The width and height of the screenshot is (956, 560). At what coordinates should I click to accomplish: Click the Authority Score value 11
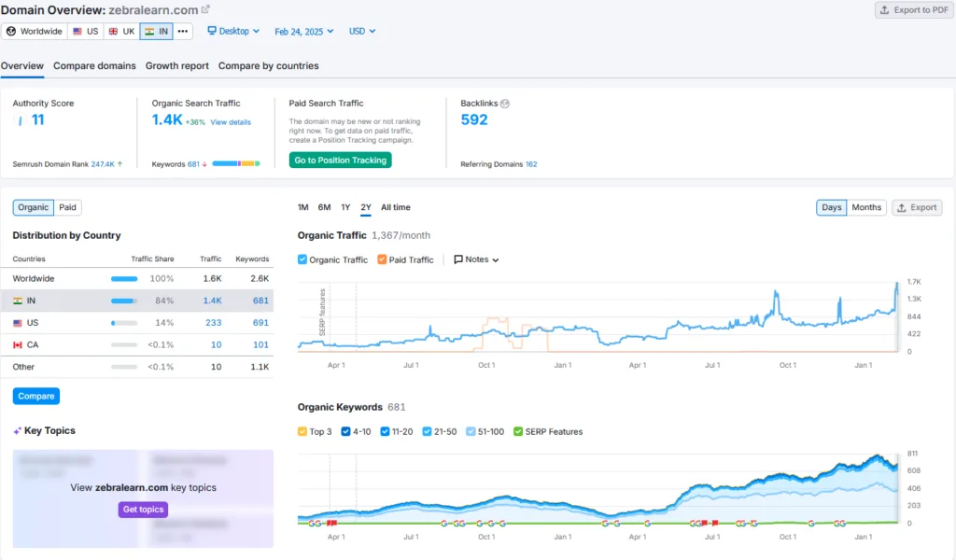(37, 120)
